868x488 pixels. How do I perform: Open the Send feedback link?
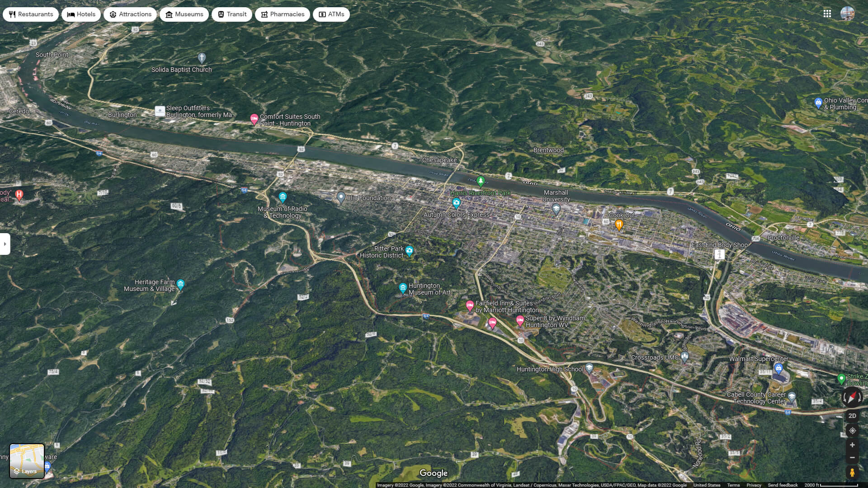(783, 485)
